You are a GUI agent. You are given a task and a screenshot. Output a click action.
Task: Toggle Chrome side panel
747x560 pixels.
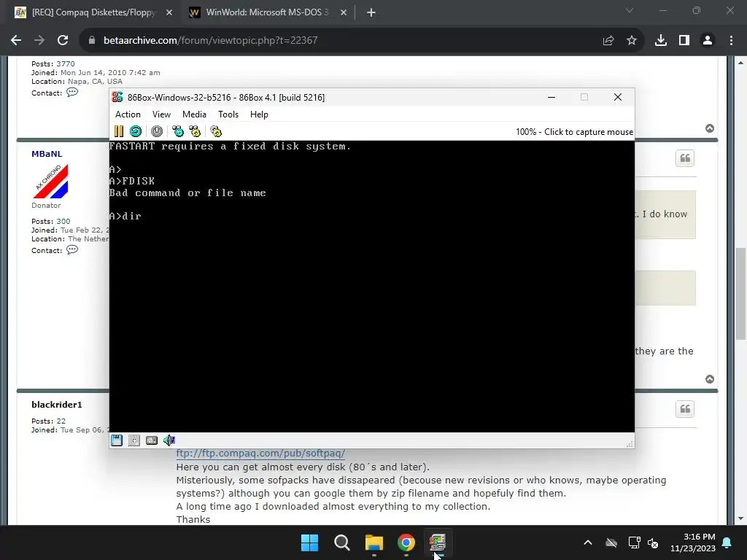coord(684,41)
